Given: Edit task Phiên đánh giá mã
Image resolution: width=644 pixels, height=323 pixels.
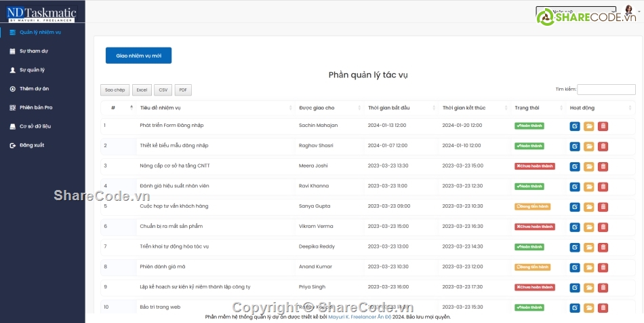Looking at the screenshot, I should point(575,267).
